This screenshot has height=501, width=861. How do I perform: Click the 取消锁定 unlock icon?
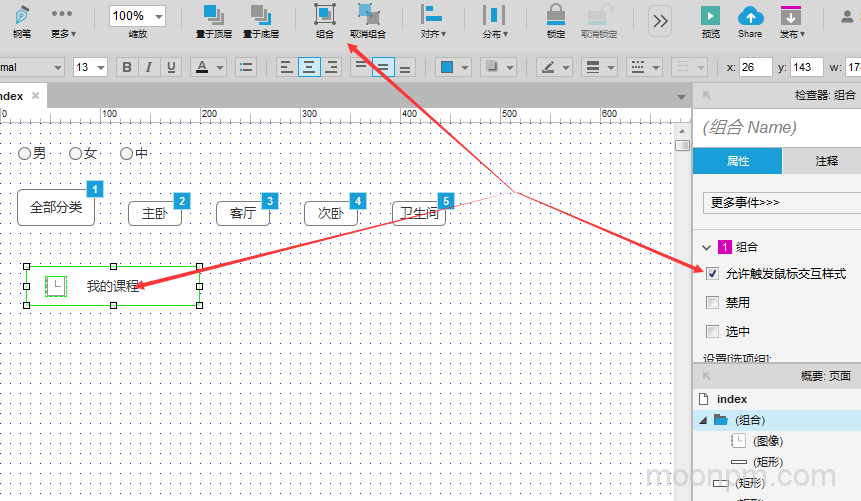(x=599, y=15)
